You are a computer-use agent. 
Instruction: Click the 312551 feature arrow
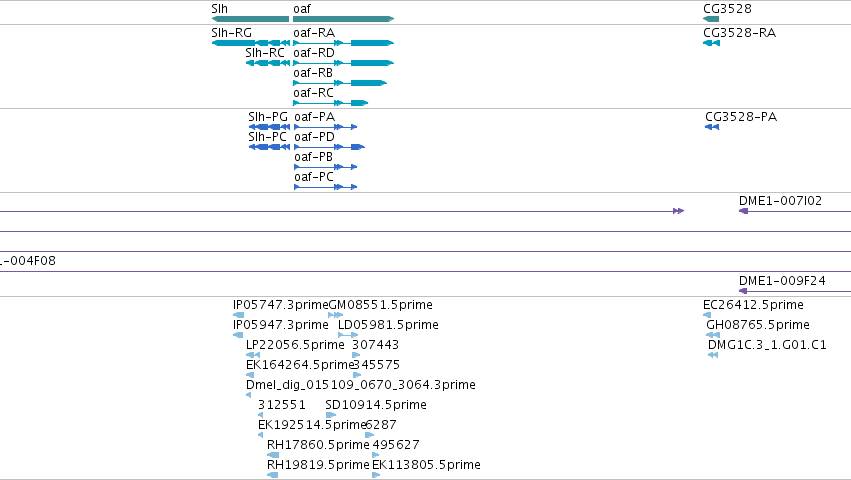click(261, 415)
